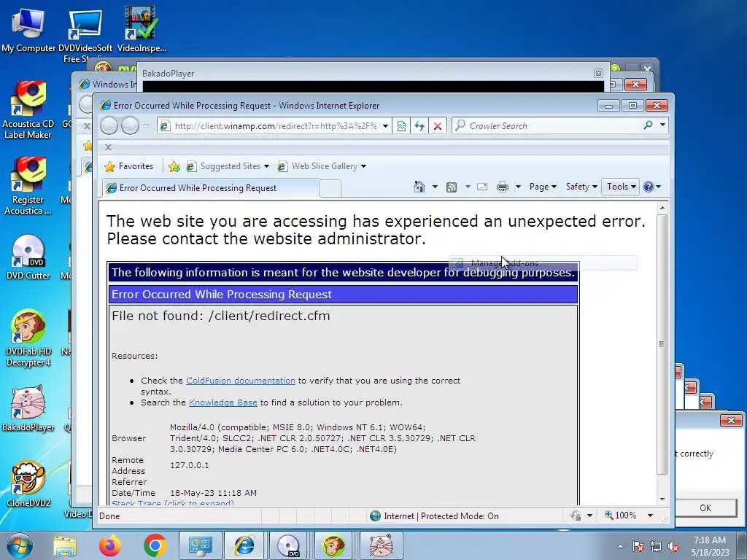Expand the Suggested Sites dropdown
The height and width of the screenshot is (560, 747).
click(x=266, y=166)
